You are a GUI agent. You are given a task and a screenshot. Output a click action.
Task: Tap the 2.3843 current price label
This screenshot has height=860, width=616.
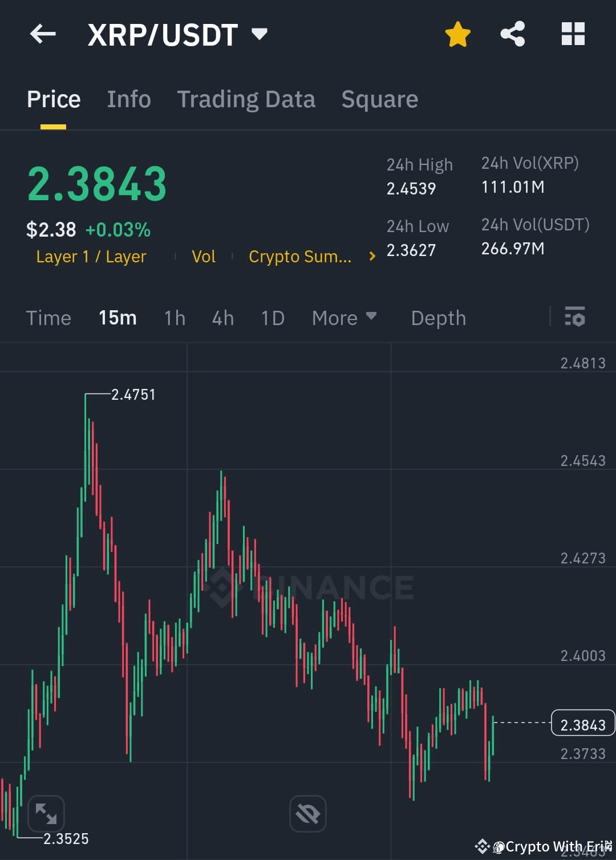[x=582, y=723]
